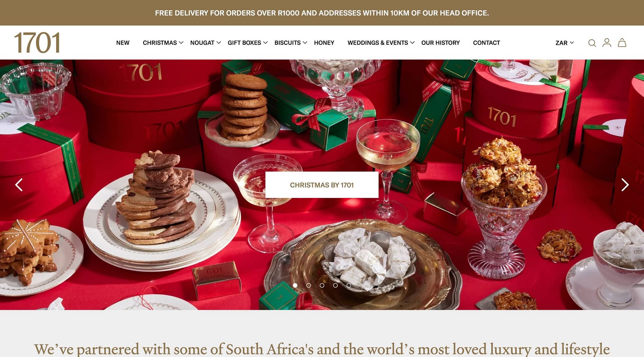This screenshot has height=357, width=644.
Task: Open the Contact page link
Action: 486,43
